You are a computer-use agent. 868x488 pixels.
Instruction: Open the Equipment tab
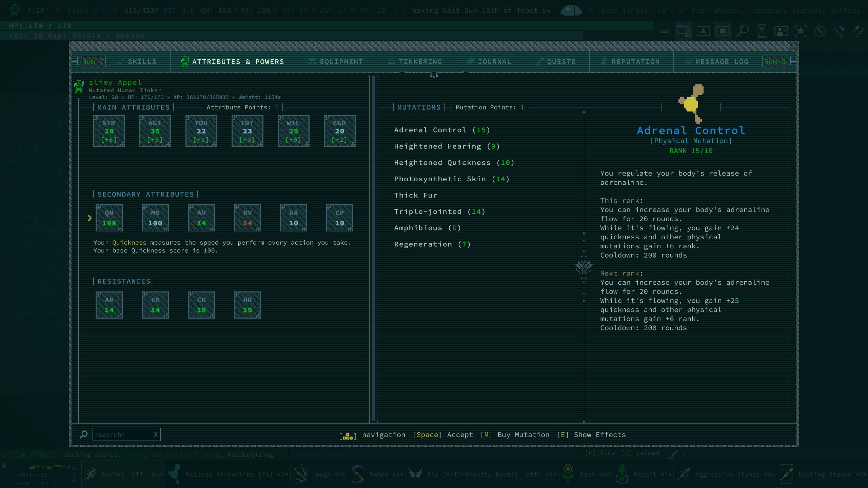(337, 62)
